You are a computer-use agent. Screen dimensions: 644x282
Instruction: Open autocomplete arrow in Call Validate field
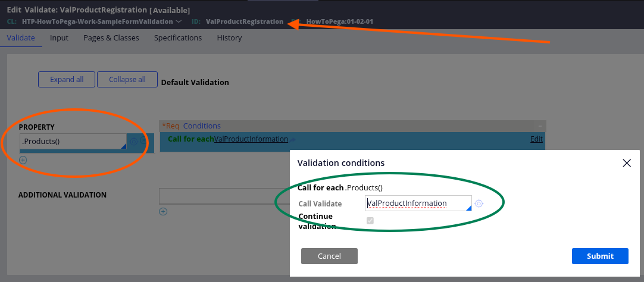[x=468, y=208]
